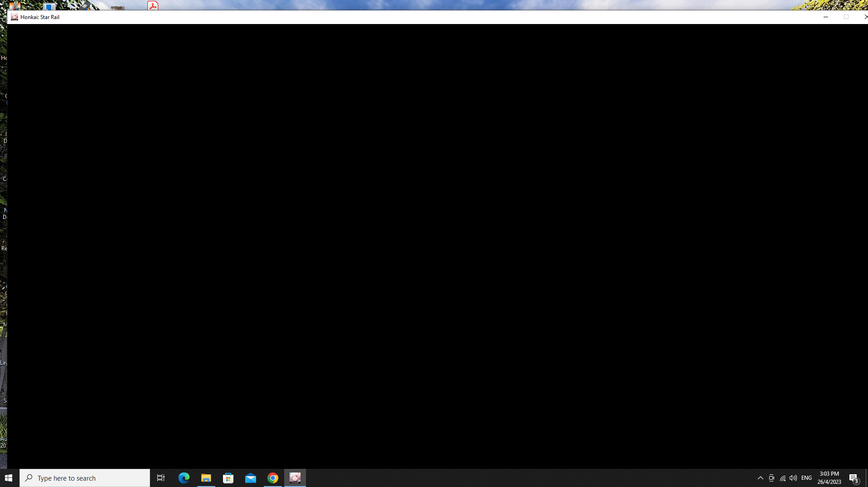Open Wi-Fi settings from the system tray
Screen dimensions: 868x487
(783, 477)
